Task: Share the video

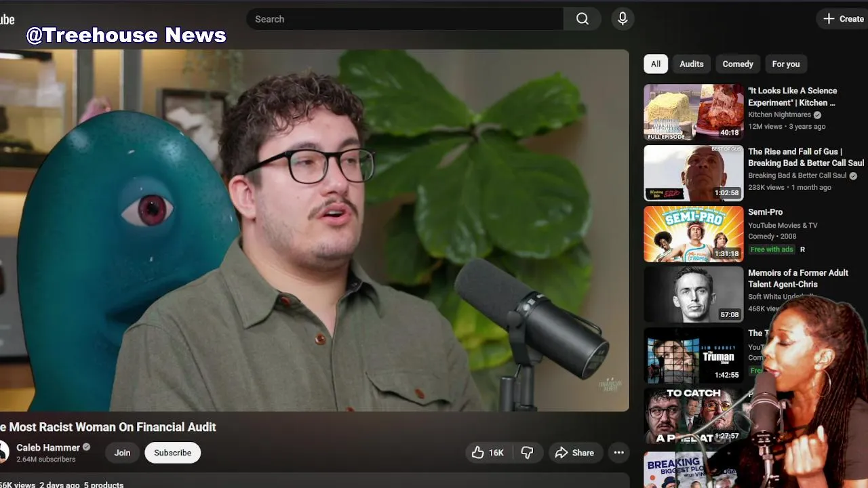Action: (574, 453)
